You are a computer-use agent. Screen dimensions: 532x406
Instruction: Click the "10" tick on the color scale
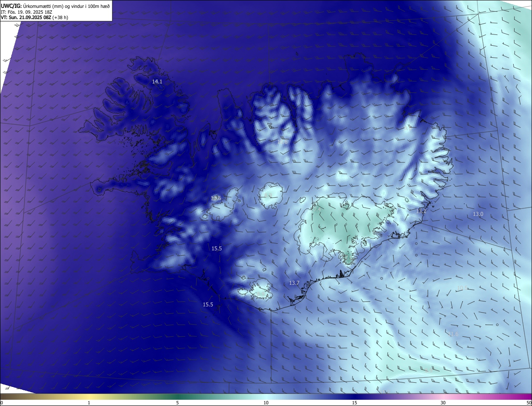(266, 403)
